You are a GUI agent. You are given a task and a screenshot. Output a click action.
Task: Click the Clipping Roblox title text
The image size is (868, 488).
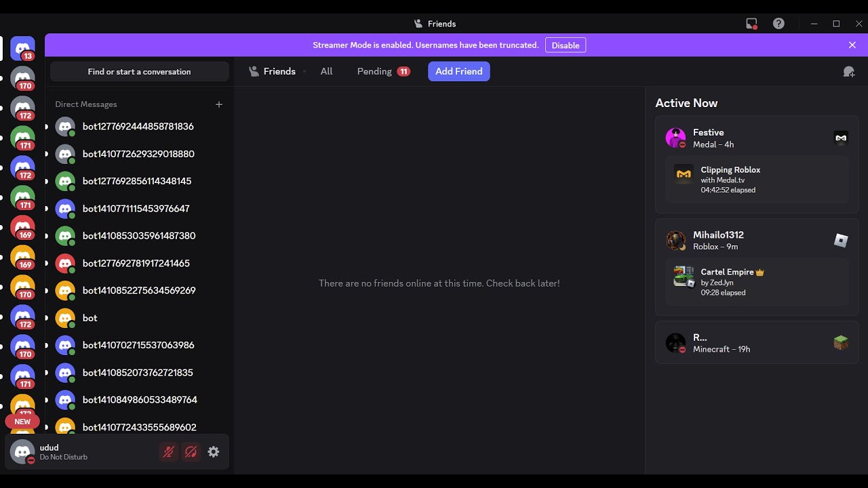[730, 169]
